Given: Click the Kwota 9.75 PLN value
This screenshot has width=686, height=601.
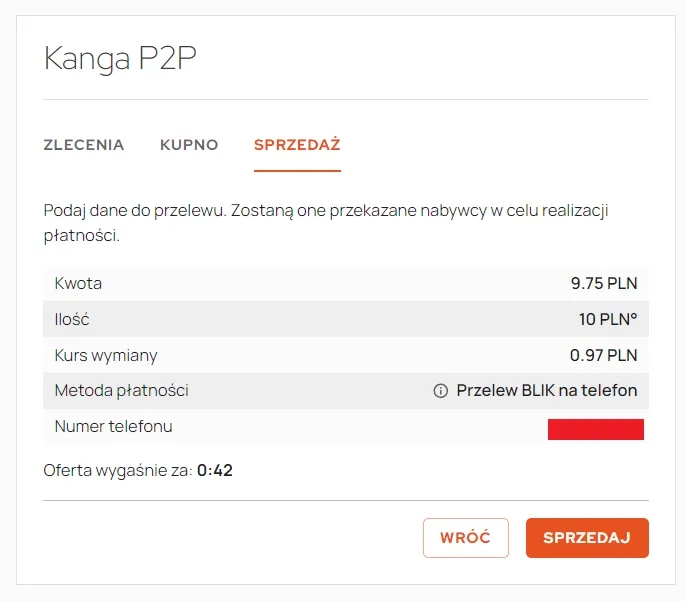Looking at the screenshot, I should [x=604, y=283].
